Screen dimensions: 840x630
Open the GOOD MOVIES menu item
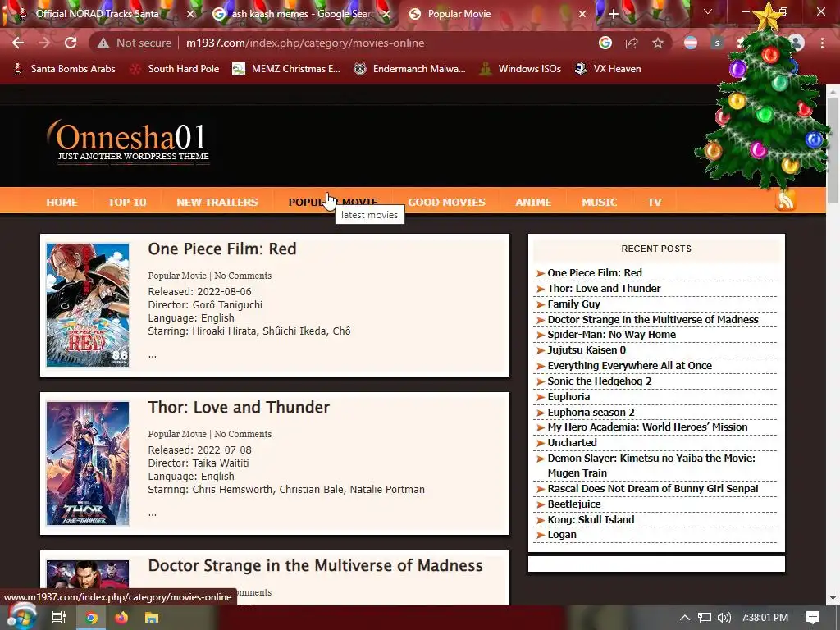pyautogui.click(x=446, y=202)
